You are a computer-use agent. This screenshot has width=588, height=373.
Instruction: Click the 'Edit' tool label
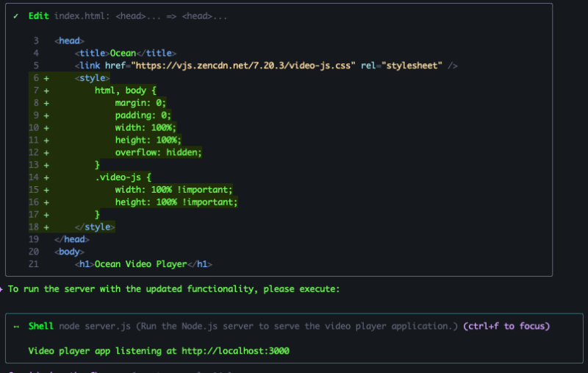(39, 16)
